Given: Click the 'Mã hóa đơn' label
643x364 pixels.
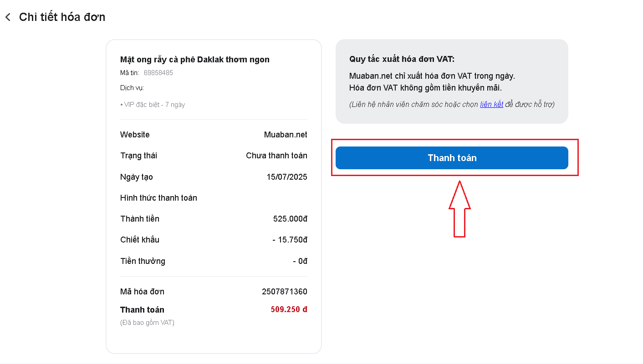Looking at the screenshot, I should 142,292.
